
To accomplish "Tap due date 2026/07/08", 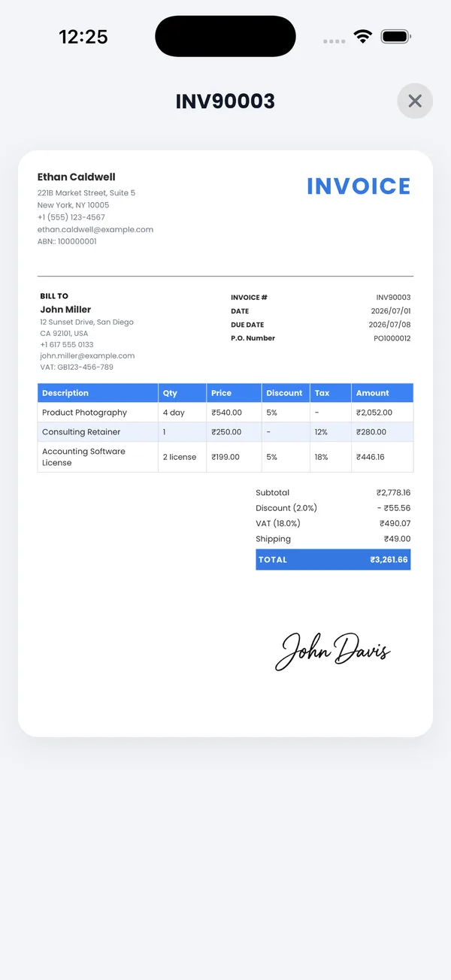I will coord(389,325).
